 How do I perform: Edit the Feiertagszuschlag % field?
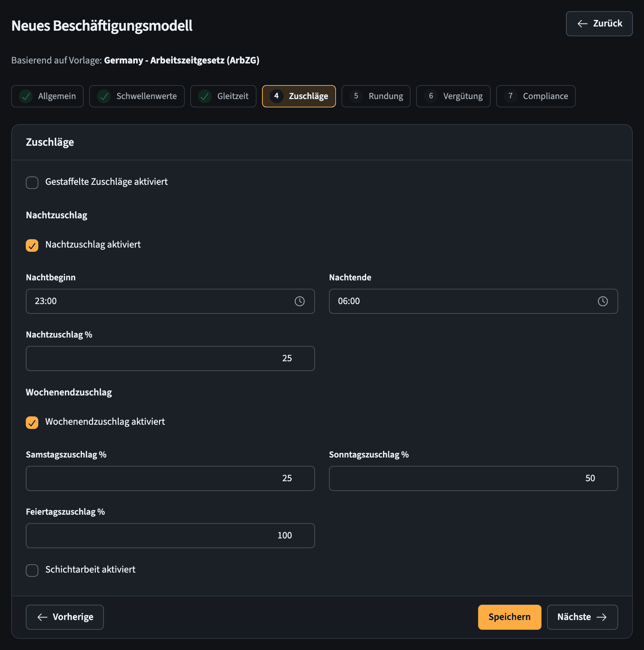point(170,536)
